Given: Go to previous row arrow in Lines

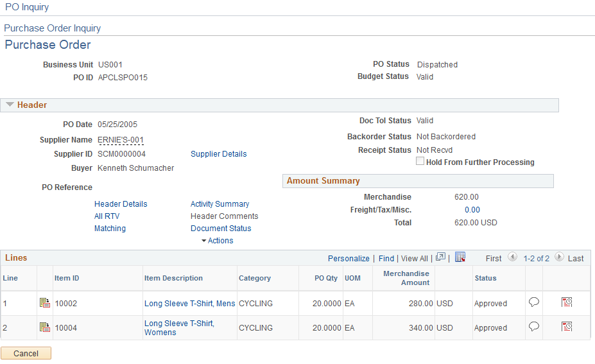Looking at the screenshot, I should 512,257.
